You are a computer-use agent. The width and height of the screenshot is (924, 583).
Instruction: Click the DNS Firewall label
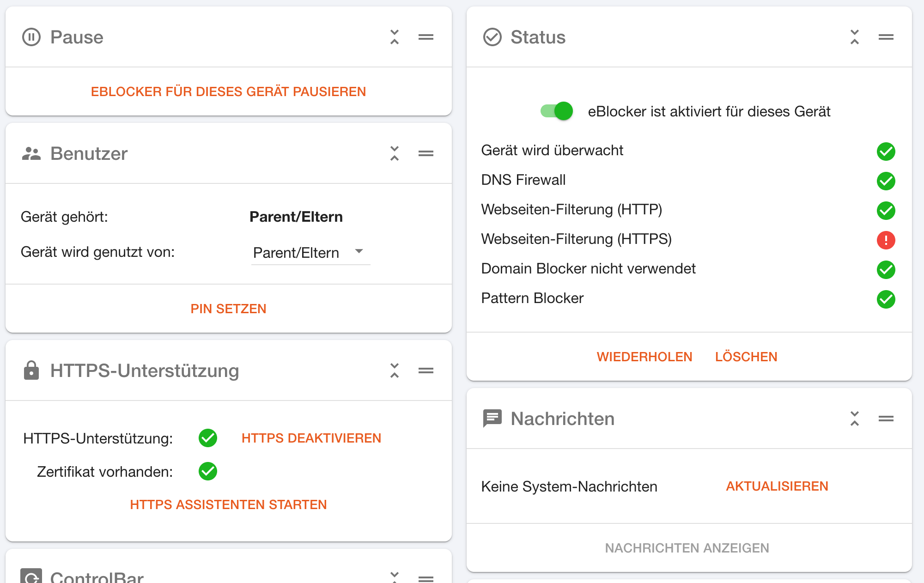pos(523,180)
